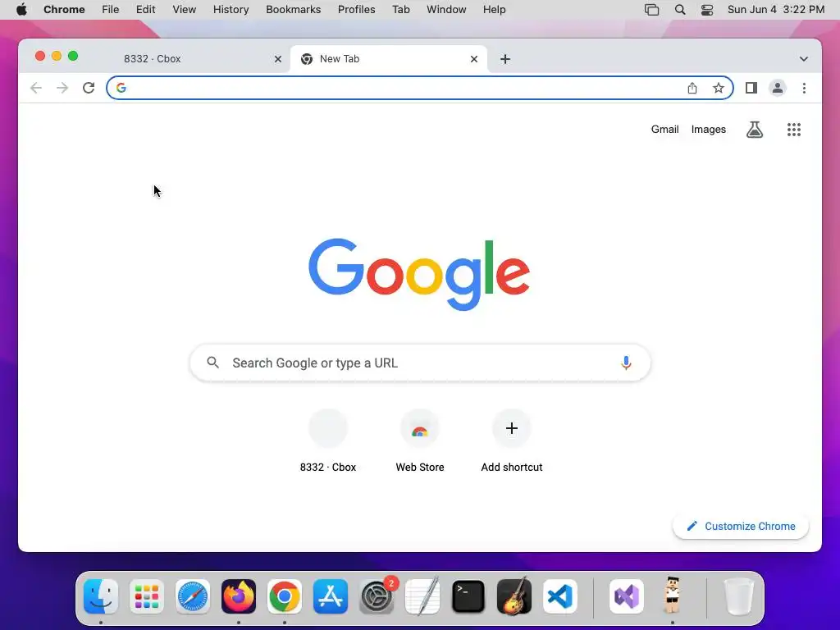Launch Terminal from the Dock

point(468,596)
